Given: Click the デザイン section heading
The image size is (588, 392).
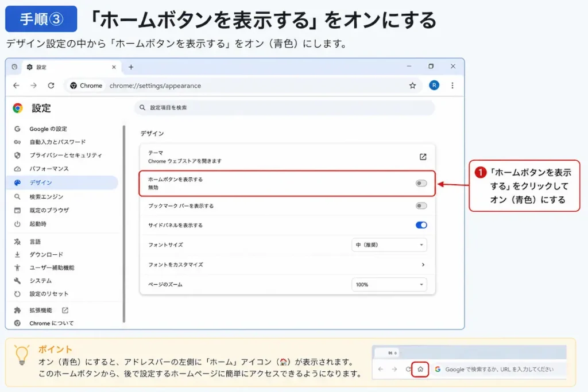Looking at the screenshot, I should pyautogui.click(x=152, y=133).
